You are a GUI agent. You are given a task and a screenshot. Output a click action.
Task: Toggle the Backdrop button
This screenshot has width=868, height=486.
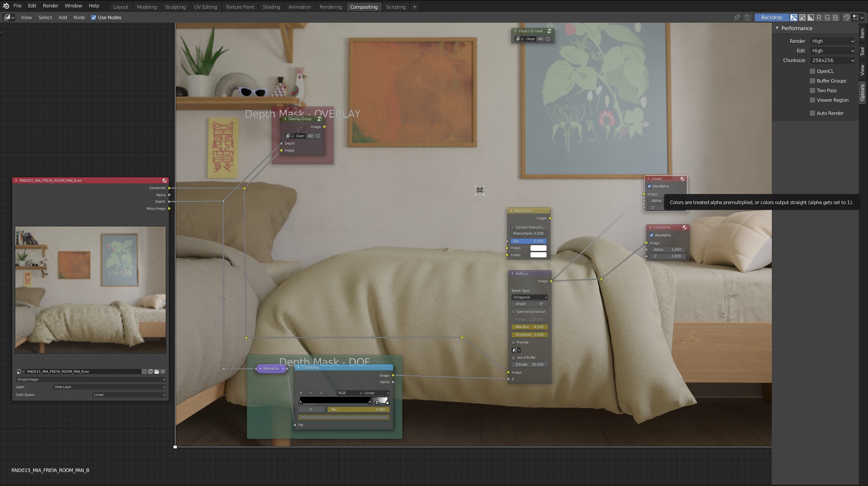tap(771, 17)
